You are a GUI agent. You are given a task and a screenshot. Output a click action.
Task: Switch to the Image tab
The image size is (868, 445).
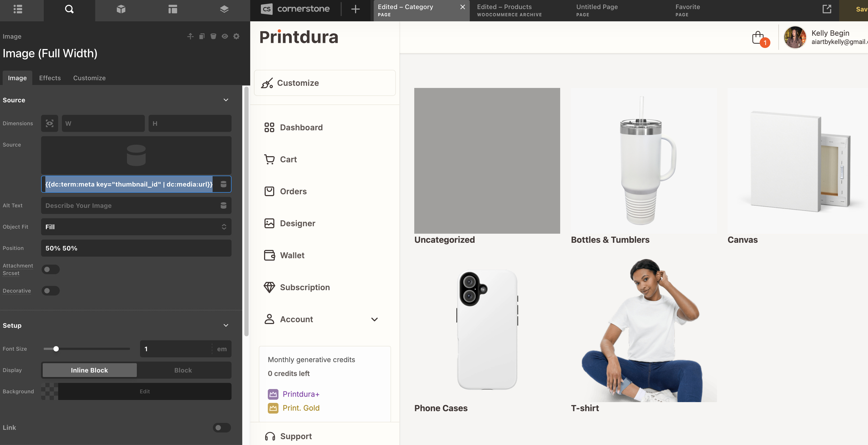pos(17,78)
